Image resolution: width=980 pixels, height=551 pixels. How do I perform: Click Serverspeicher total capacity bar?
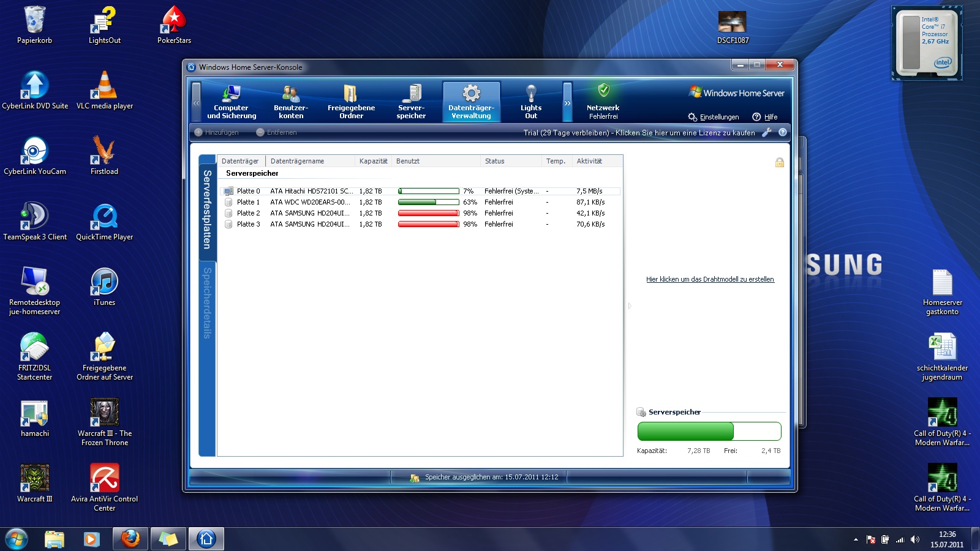click(x=709, y=431)
